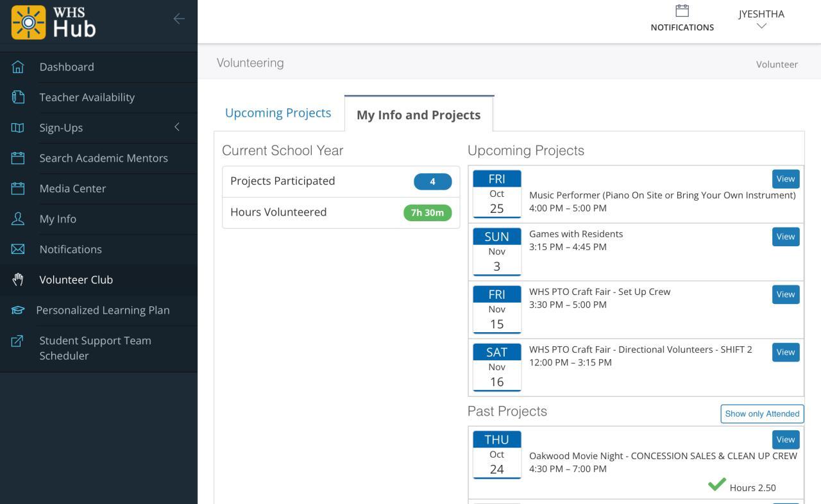821x504 pixels.
Task: Open the JYESHTHA user dropdown
Action: pos(761,19)
